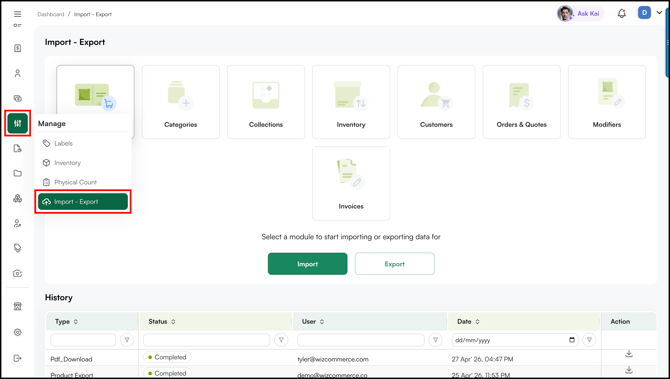670x379 pixels.
Task: Click the green Import button
Action: pyautogui.click(x=308, y=264)
